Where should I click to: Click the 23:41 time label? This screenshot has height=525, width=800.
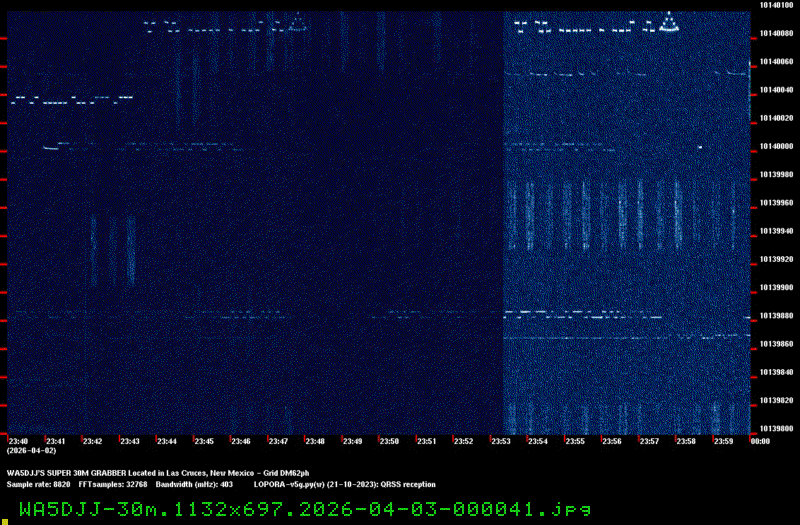pos(56,441)
